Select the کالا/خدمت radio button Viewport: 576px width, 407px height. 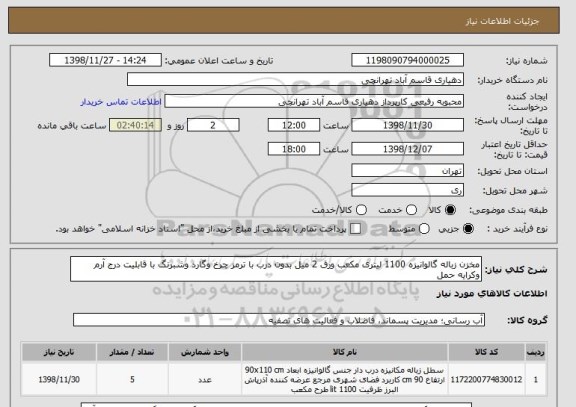point(361,210)
